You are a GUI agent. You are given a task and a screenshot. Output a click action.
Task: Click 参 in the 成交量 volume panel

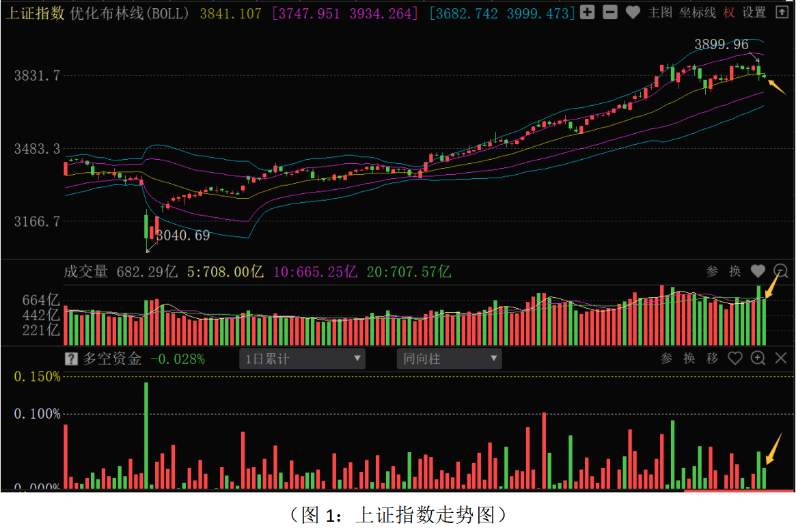click(x=712, y=272)
